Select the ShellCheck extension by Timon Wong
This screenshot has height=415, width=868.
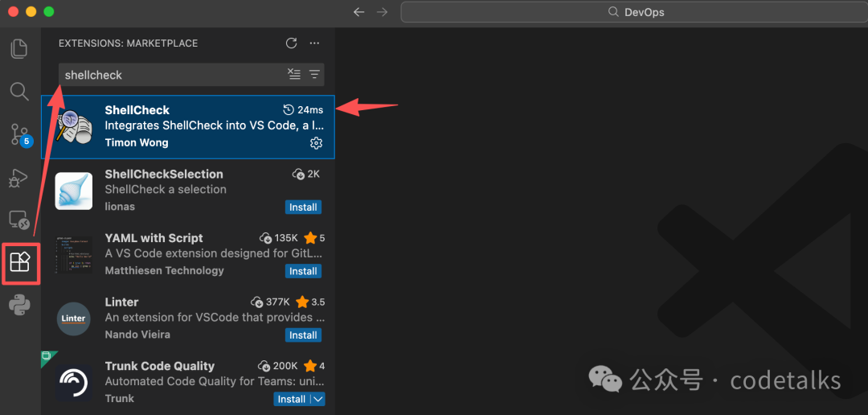[x=188, y=127]
